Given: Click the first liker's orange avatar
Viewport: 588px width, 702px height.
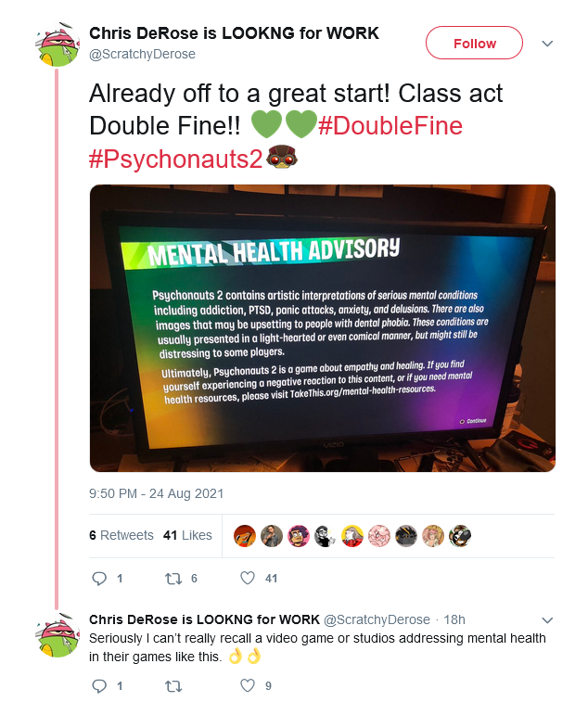Looking at the screenshot, I should point(245,536).
